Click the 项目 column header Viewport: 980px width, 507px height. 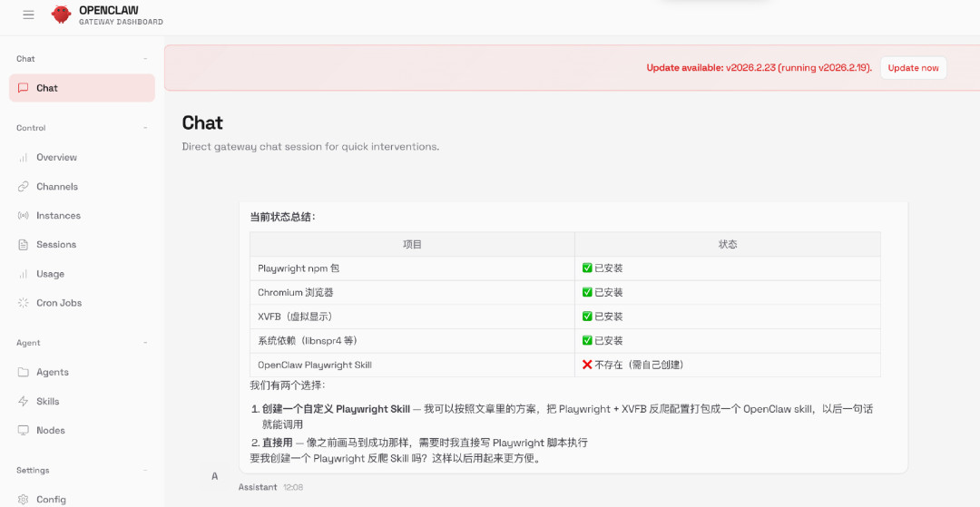pos(412,244)
